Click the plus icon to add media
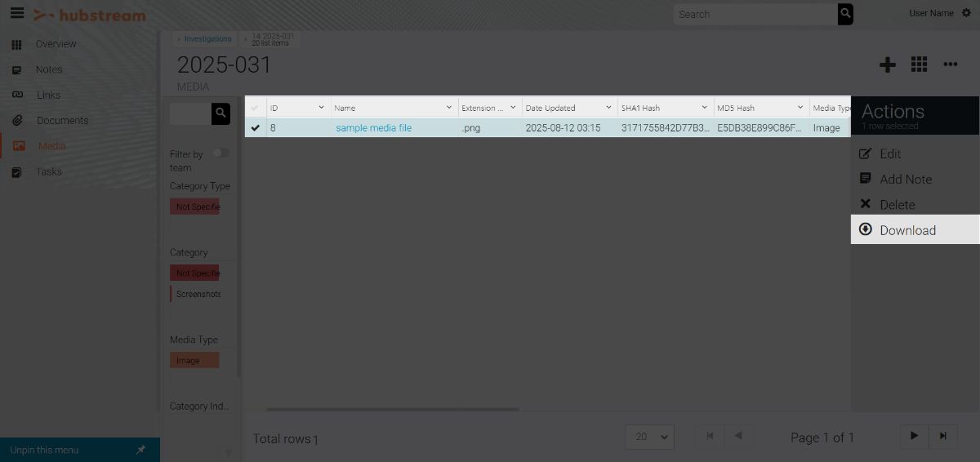Screen dimensions: 980x462 coord(887,65)
